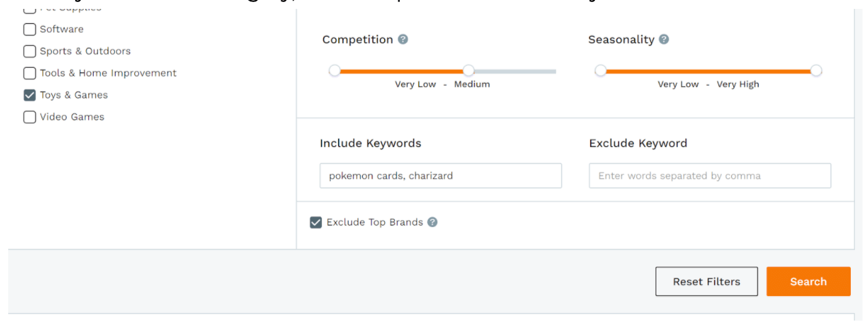Click the orange Search button
Viewport: 868px width, 324px height.
[x=808, y=282]
